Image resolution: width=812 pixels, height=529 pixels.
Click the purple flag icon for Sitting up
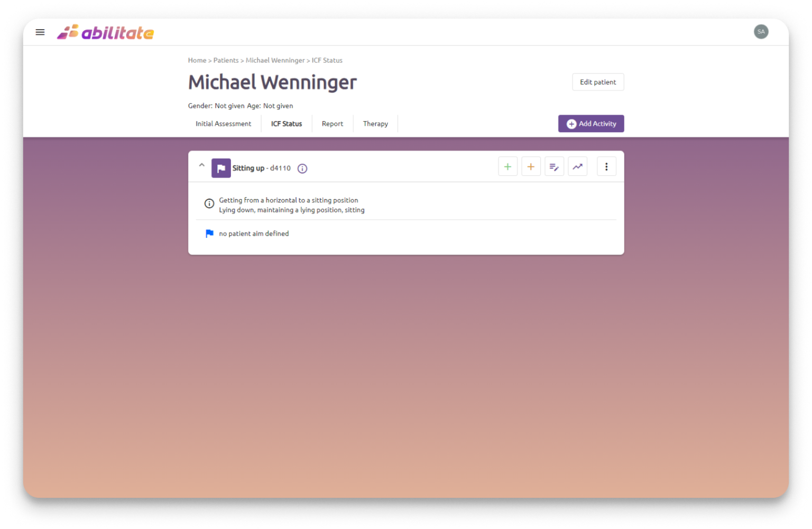click(x=221, y=168)
